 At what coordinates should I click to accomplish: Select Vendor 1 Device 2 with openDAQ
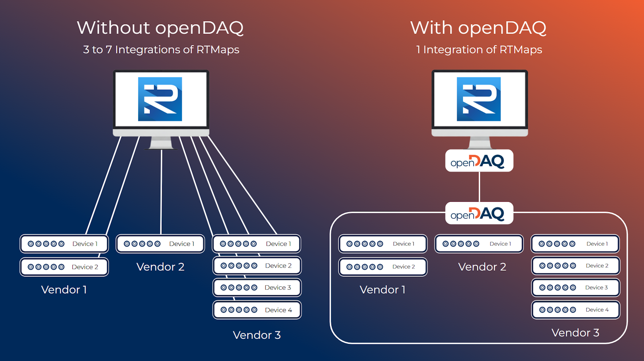383,267
